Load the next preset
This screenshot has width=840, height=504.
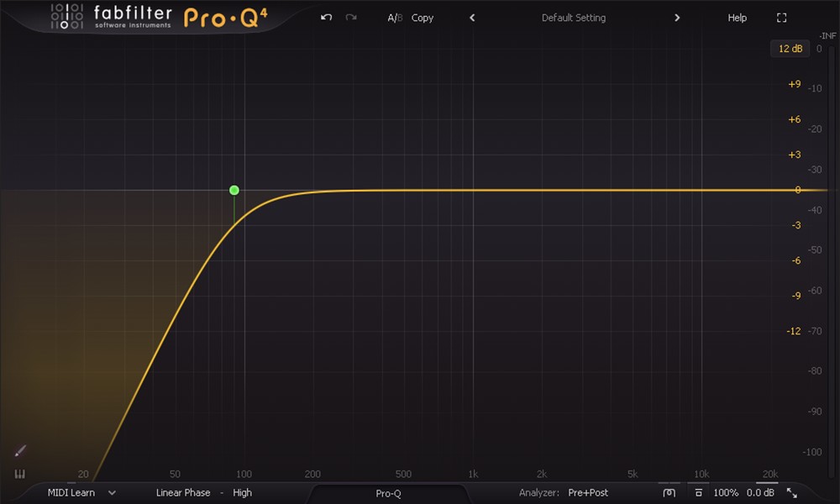[677, 18]
